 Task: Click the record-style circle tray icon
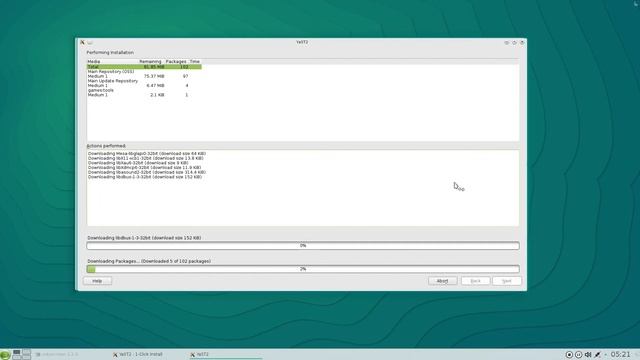pos(569,354)
